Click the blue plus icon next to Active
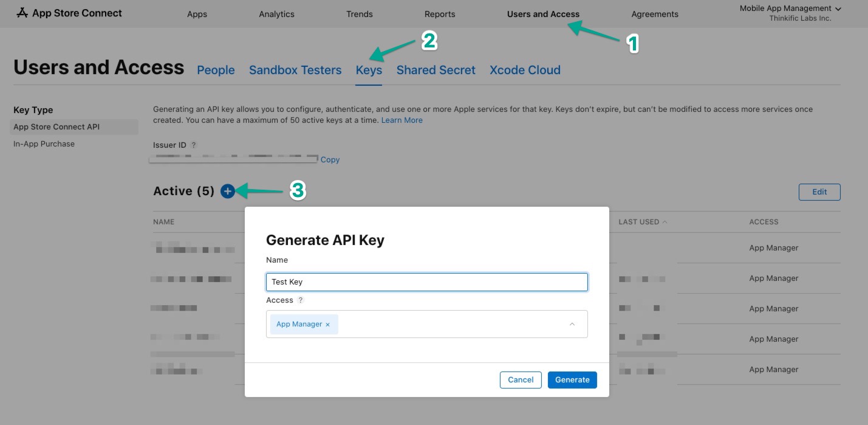This screenshot has height=425, width=868. point(227,191)
